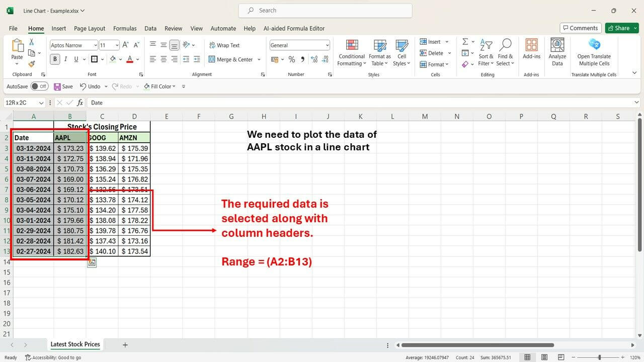Open the Add-ins icon
644x362 pixels.
pos(531,45)
